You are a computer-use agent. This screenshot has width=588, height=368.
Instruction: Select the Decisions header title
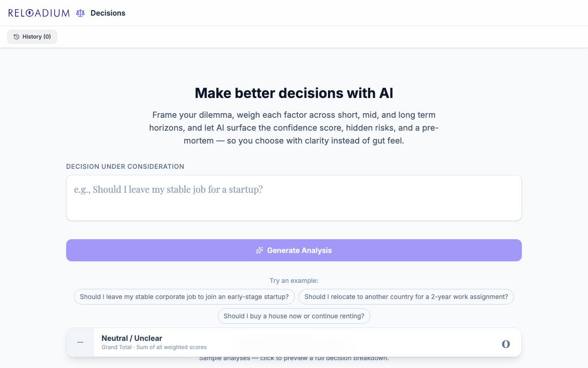coord(108,13)
